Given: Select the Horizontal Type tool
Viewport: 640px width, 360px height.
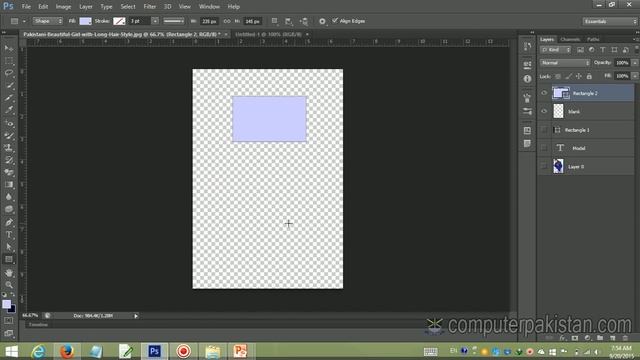Looking at the screenshot, I should tap(9, 235).
